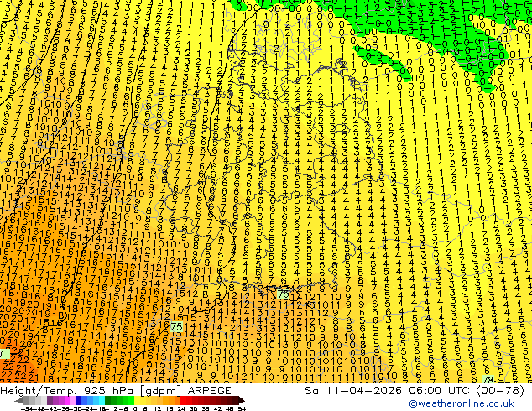
Task: Click the '06:00 UTC' time text
Action: point(441,391)
